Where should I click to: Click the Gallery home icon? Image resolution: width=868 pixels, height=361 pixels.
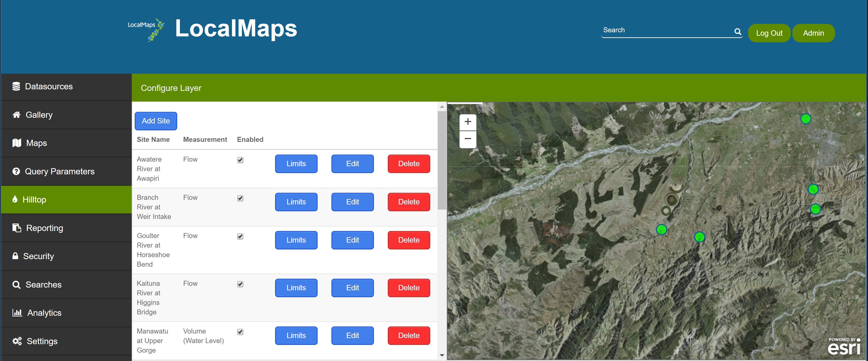pyautogui.click(x=16, y=115)
